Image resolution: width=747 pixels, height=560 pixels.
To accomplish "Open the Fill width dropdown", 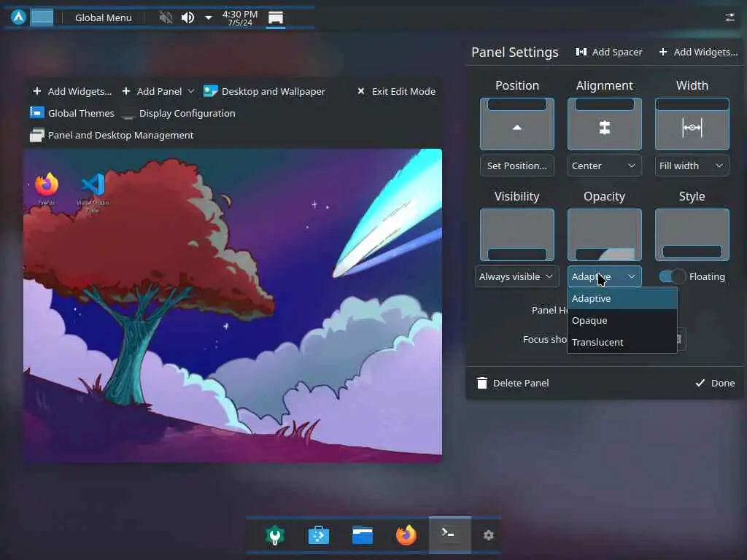I will 692,166.
